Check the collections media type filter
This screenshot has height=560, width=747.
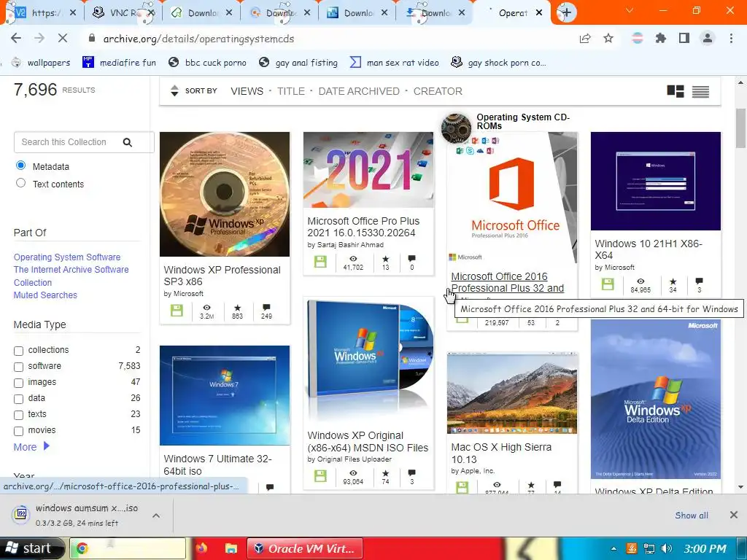click(18, 351)
